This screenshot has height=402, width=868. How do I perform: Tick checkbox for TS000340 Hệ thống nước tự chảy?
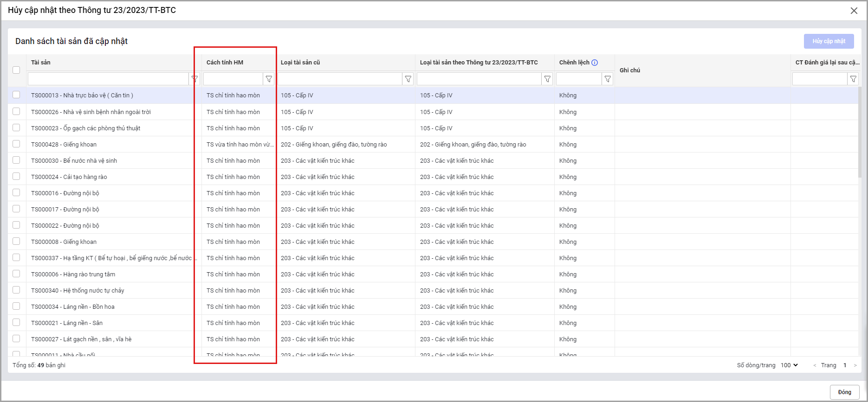click(x=16, y=290)
